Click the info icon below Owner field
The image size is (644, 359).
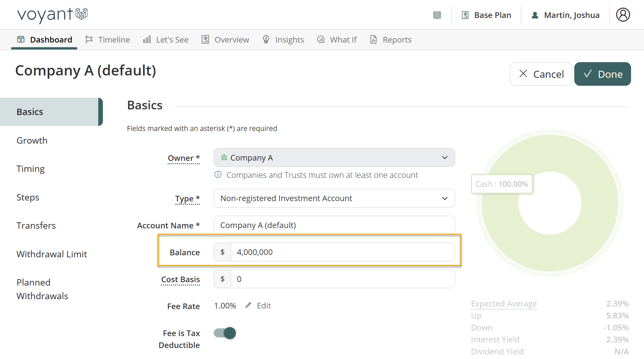click(x=218, y=175)
